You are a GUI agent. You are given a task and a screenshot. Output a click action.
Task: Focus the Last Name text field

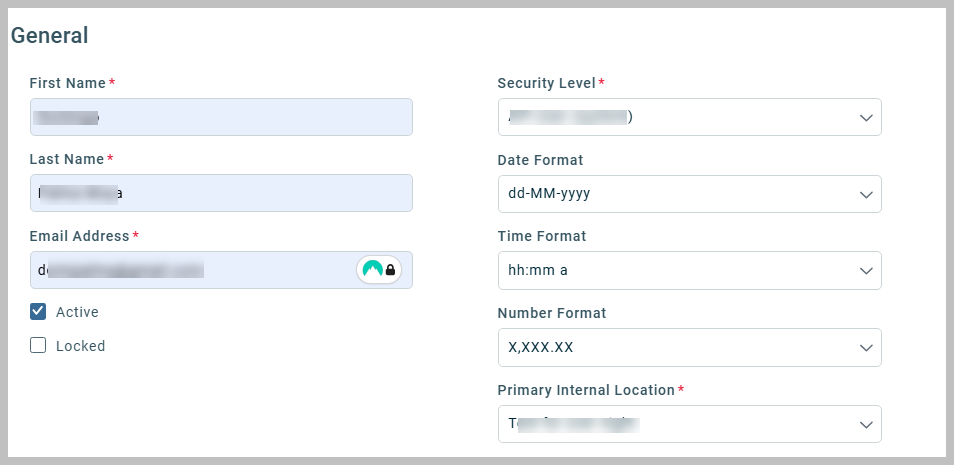(x=221, y=193)
